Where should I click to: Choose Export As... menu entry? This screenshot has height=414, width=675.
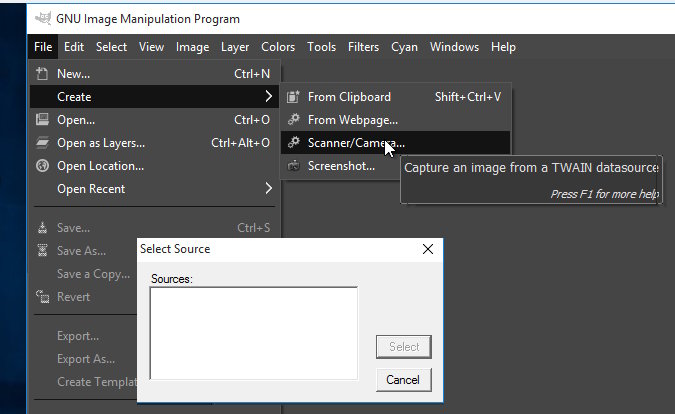click(84, 358)
